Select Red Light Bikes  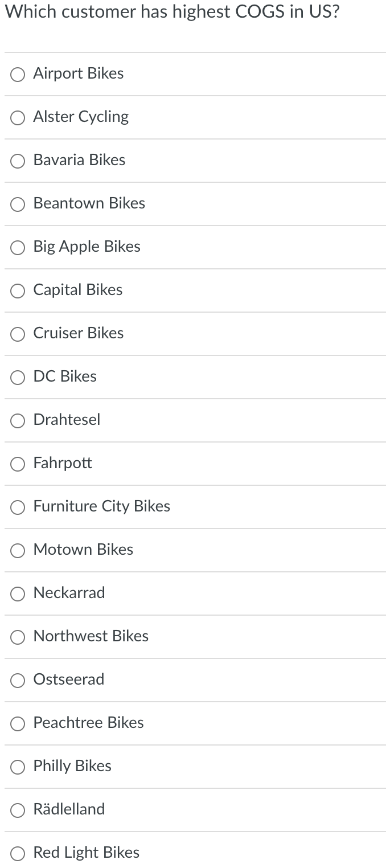point(17,854)
